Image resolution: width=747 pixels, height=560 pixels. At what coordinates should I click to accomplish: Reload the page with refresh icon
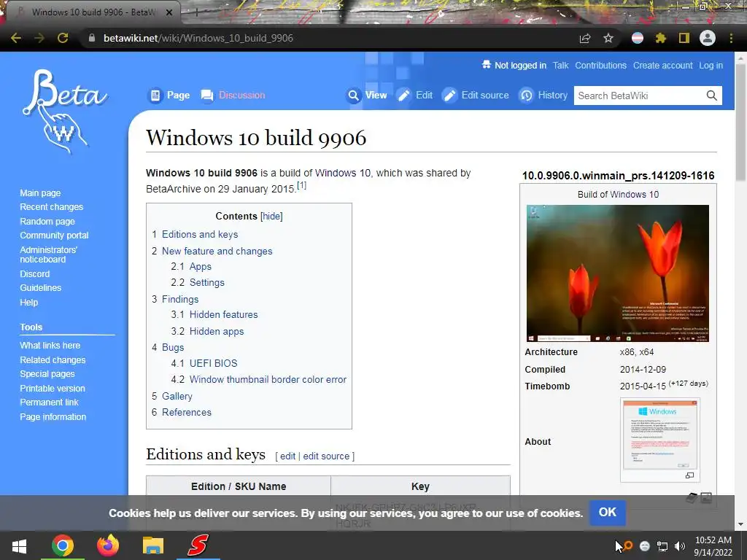point(63,38)
